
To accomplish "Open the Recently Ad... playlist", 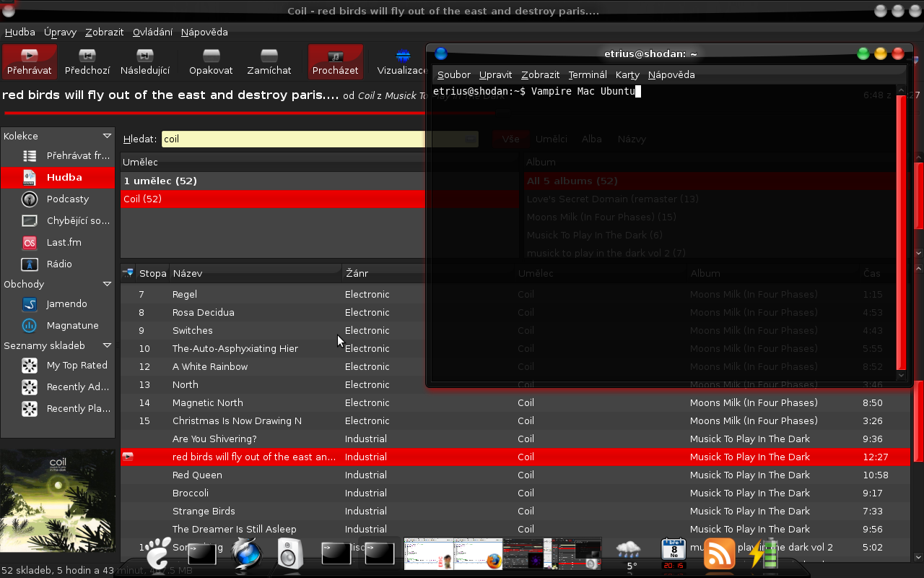I will click(58, 387).
